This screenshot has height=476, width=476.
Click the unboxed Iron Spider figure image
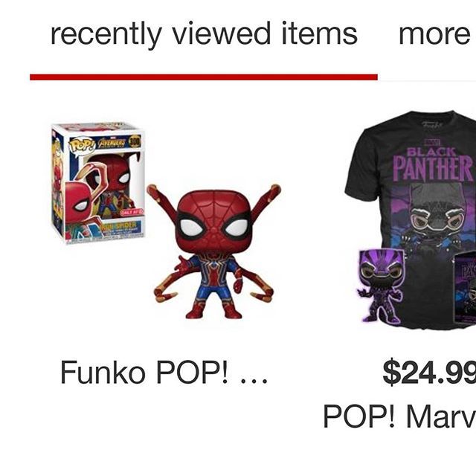[213, 251]
